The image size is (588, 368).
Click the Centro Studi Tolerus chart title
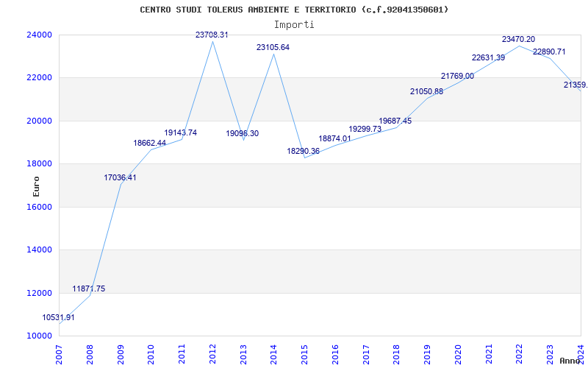(x=294, y=10)
